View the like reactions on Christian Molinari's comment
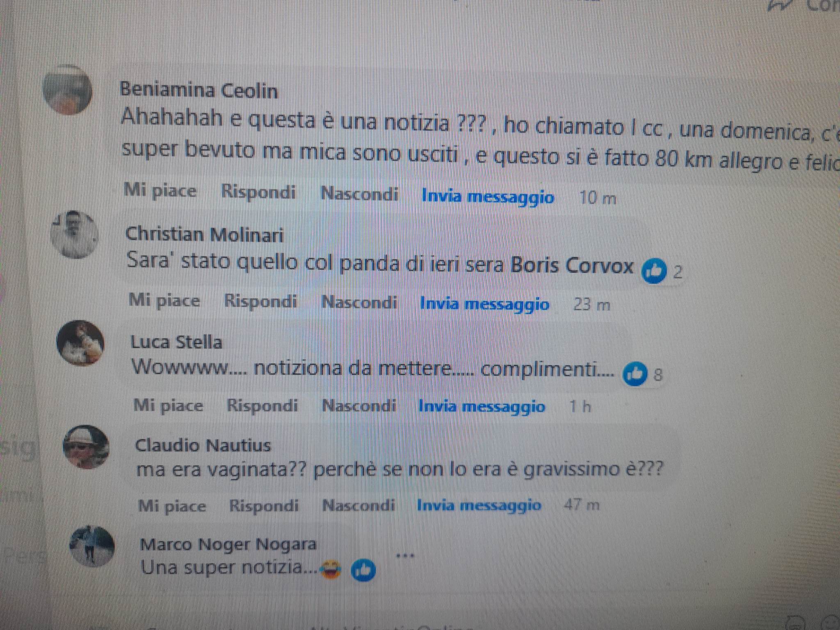This screenshot has width=840, height=630. (662, 271)
